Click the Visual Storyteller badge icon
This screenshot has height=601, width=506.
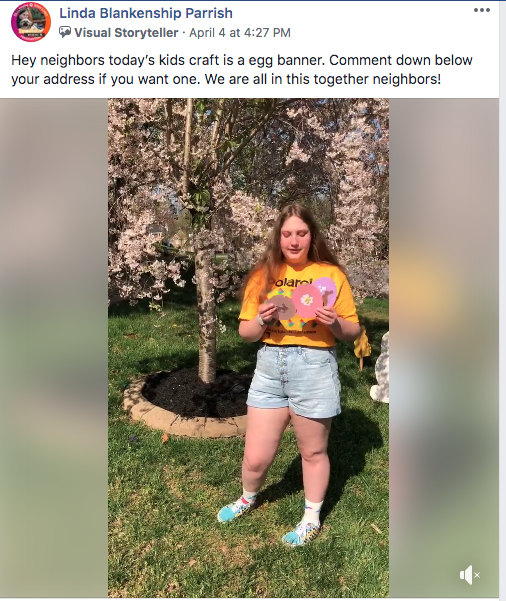65,33
